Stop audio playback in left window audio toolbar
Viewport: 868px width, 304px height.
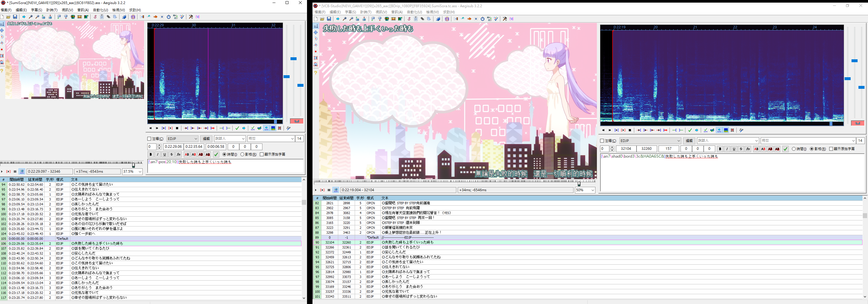point(177,128)
